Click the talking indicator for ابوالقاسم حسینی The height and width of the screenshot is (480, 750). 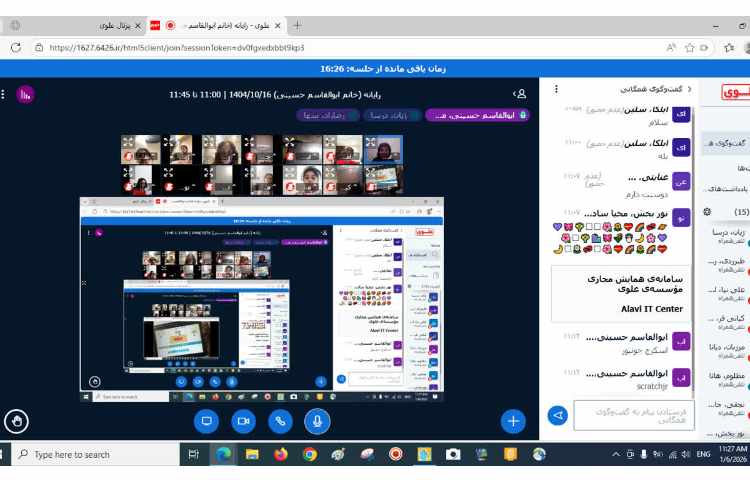477,115
